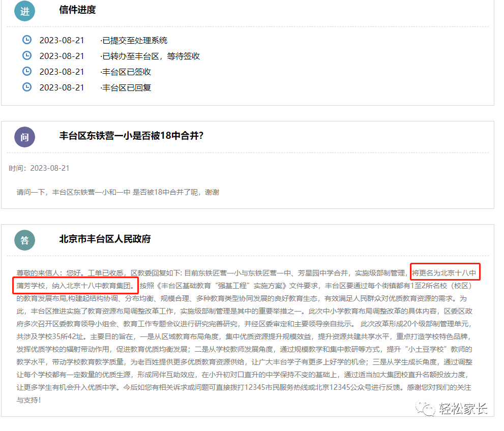Viewport: 504px width, 431px height.
Task: Select the 信件进度 heading
Action: click(77, 10)
